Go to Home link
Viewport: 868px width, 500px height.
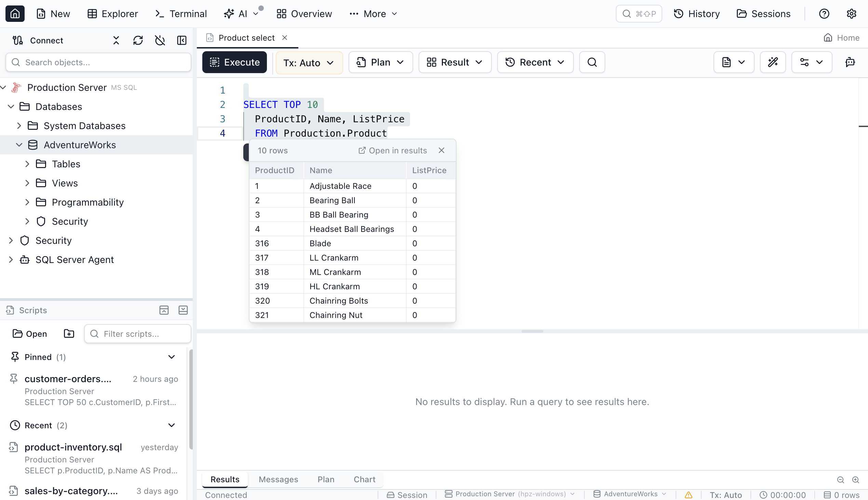(842, 38)
